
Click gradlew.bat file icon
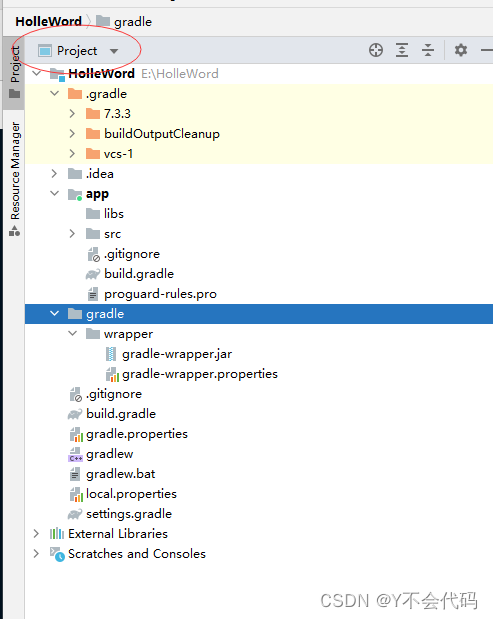pos(75,474)
